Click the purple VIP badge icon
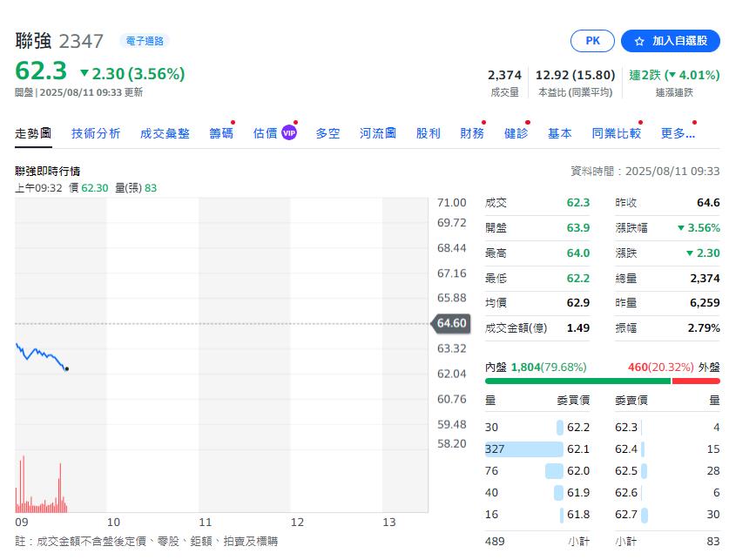 (x=289, y=133)
